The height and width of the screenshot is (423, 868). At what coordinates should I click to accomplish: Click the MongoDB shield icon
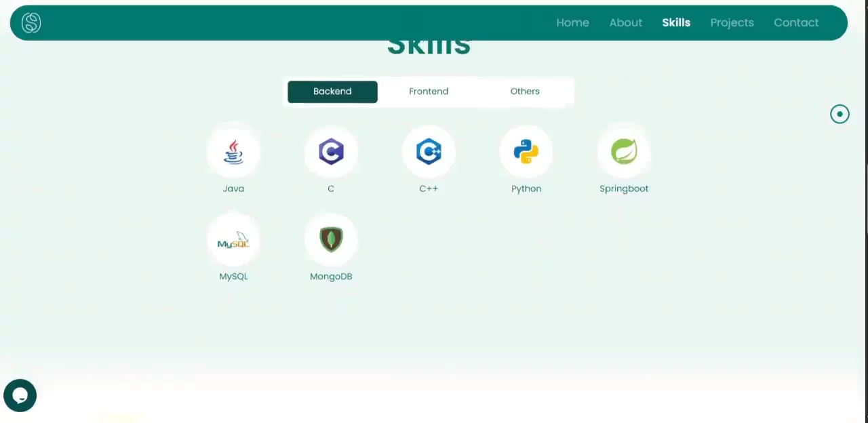point(331,239)
